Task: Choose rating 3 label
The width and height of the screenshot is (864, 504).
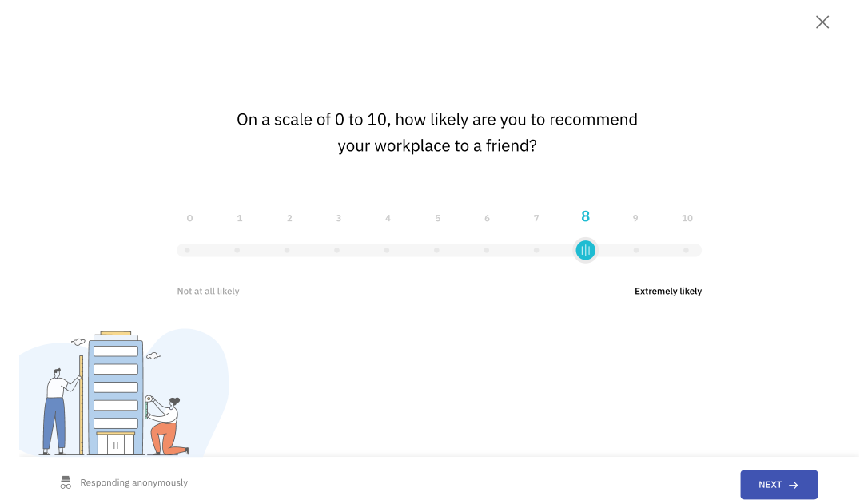Action: coord(338,218)
